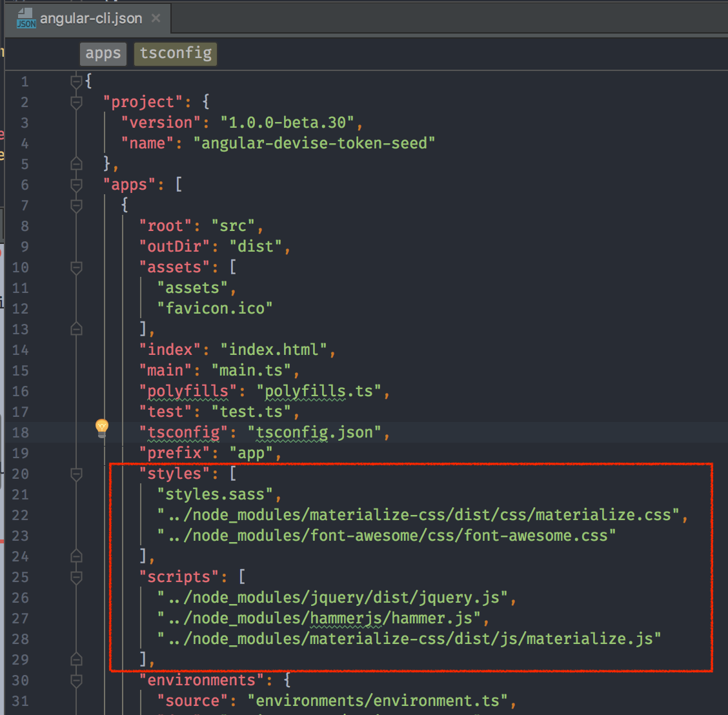Screen dimensions: 728x715
Task: Collapse the "apps" array fold arrow on line 6
Action: coord(76,185)
